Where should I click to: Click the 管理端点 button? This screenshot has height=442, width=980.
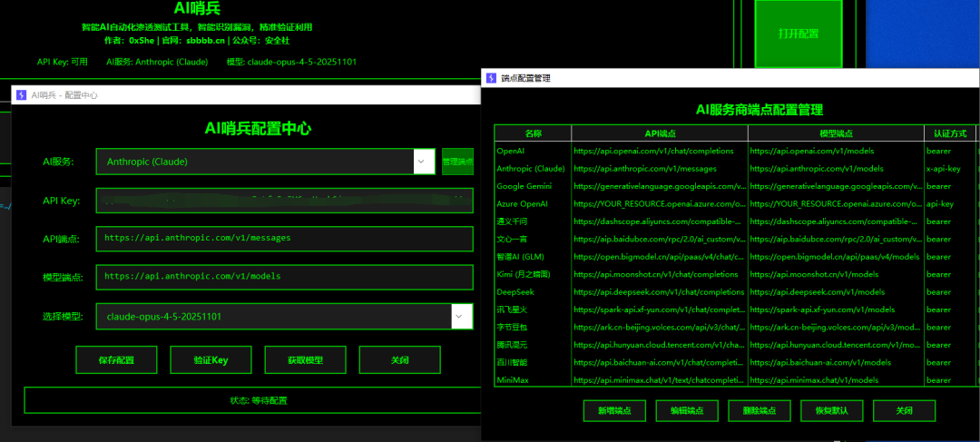[x=457, y=162]
